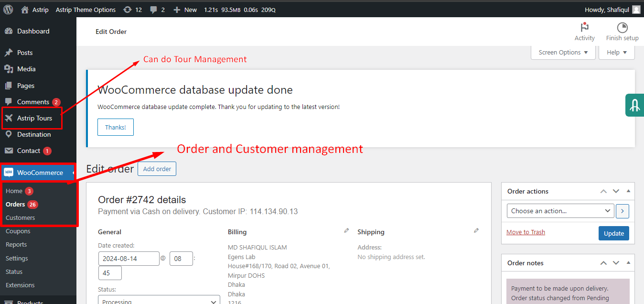
Task: Open the Activity flag icon
Action: click(x=584, y=27)
